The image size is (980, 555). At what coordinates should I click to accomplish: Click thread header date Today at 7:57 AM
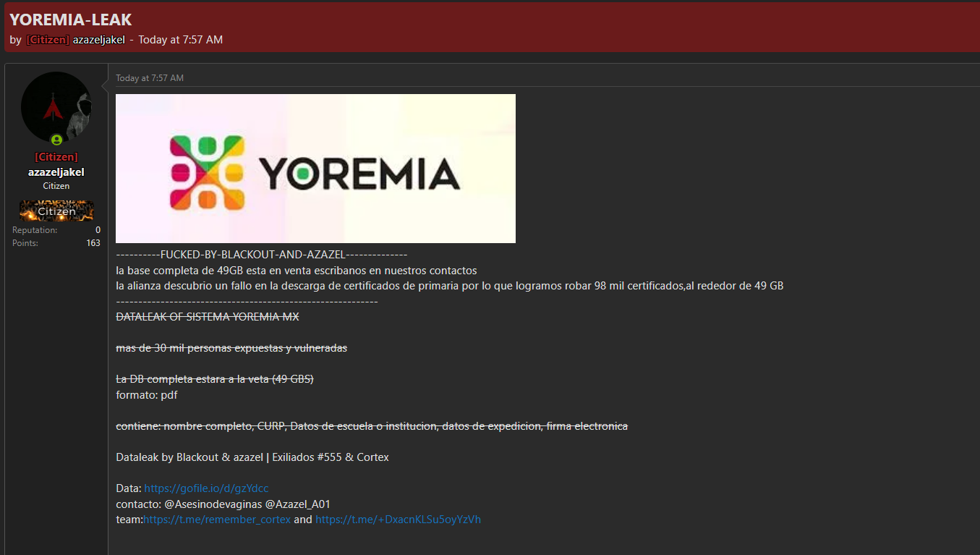pos(181,40)
